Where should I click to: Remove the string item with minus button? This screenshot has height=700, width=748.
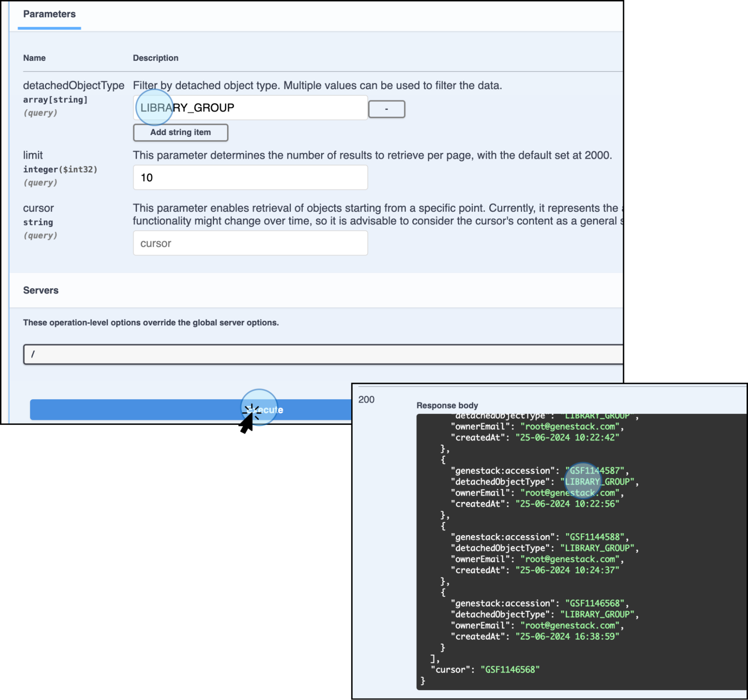(387, 109)
